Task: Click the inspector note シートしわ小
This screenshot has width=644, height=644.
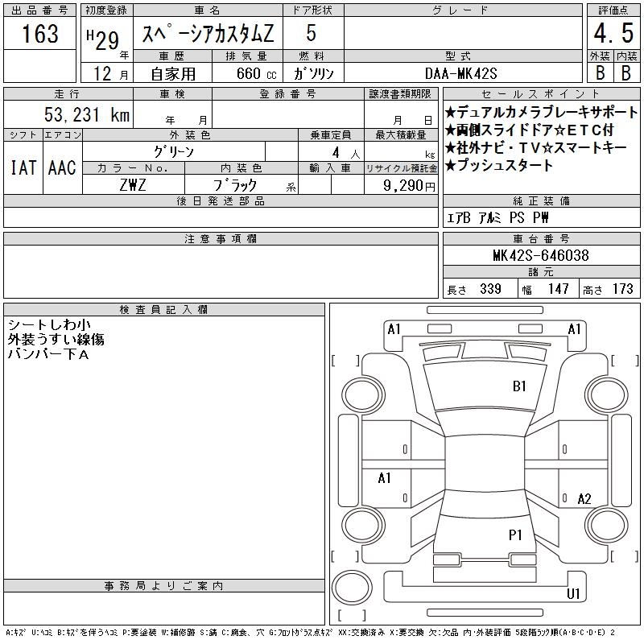Action: [x=49, y=324]
